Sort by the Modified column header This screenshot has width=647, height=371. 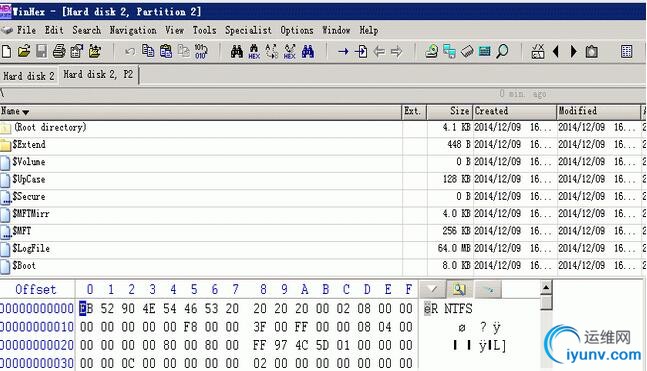pyautogui.click(x=598, y=111)
